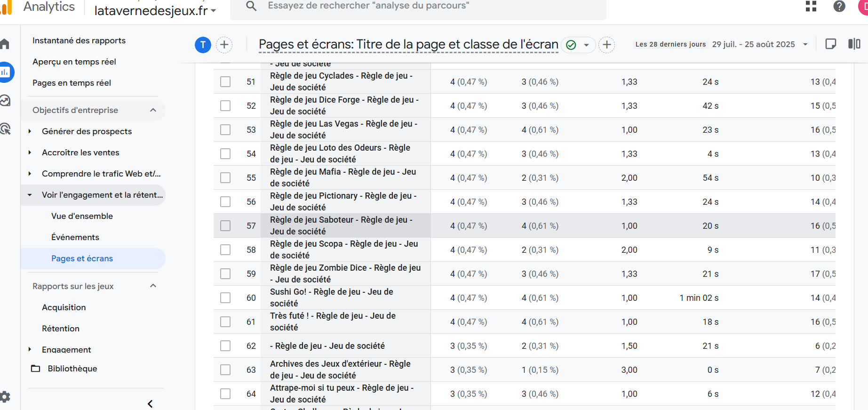Viewport: 868px width, 410px height.
Task: Expand Comprendre le trafic Web
Action: (x=30, y=174)
